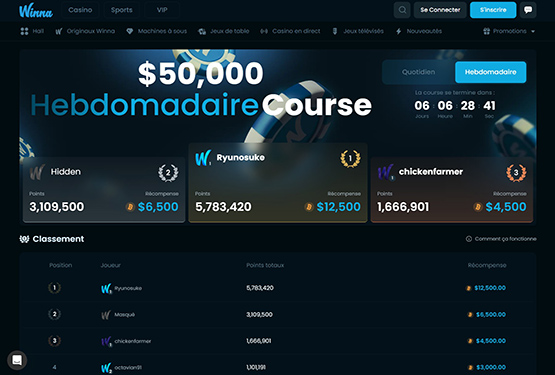This screenshot has height=375, width=555.
Task: Click the Position column header
Action: coord(61,265)
